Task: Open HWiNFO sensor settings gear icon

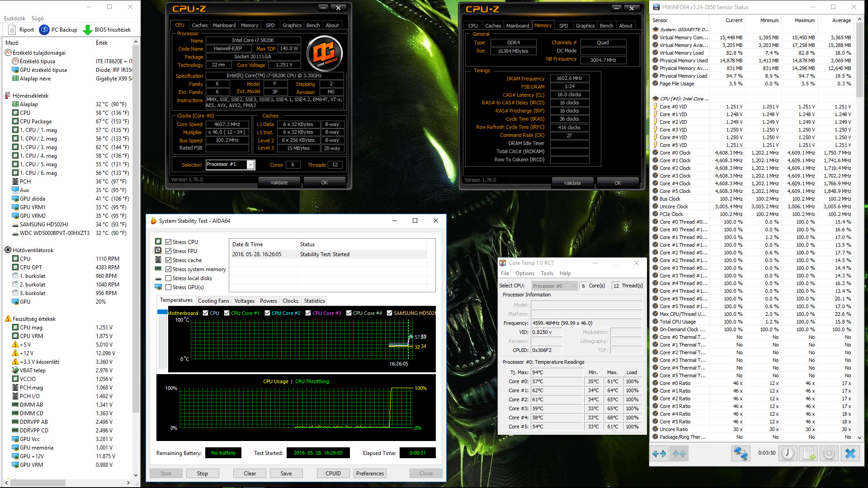Action: click(829, 453)
